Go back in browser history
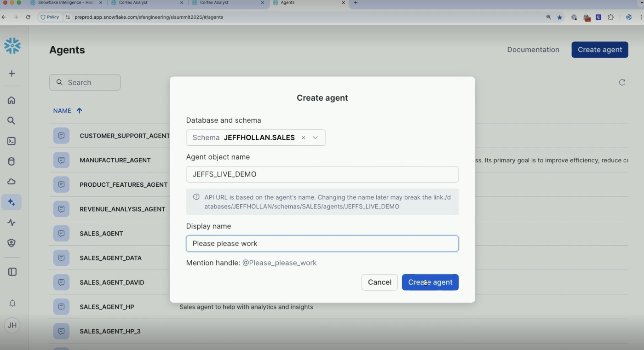 [x=4, y=17]
